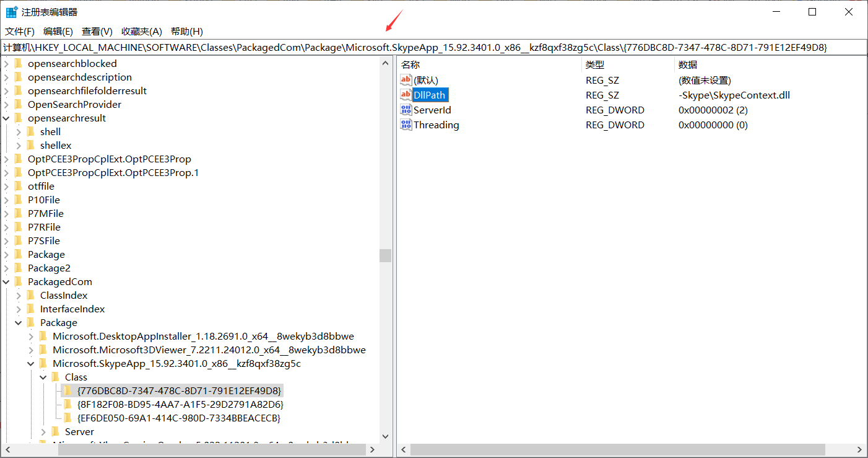Collapse the opensearchresult key
The width and height of the screenshot is (868, 458).
(x=7, y=118)
